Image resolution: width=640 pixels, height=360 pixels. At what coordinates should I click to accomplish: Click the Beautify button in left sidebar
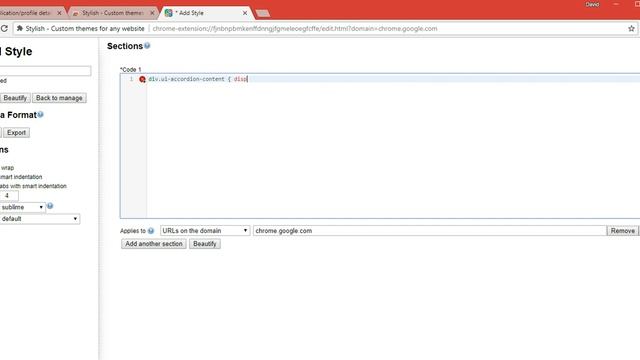15,98
